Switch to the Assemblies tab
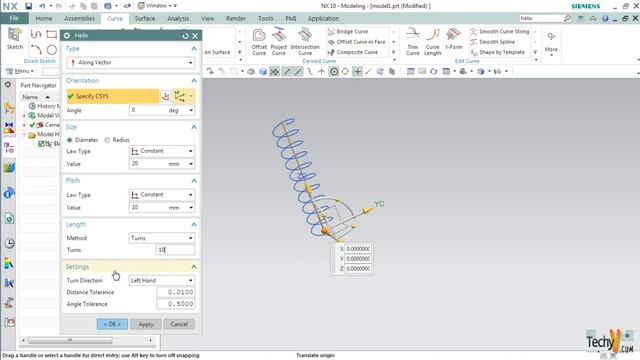The height and width of the screenshot is (360, 640). point(79,18)
